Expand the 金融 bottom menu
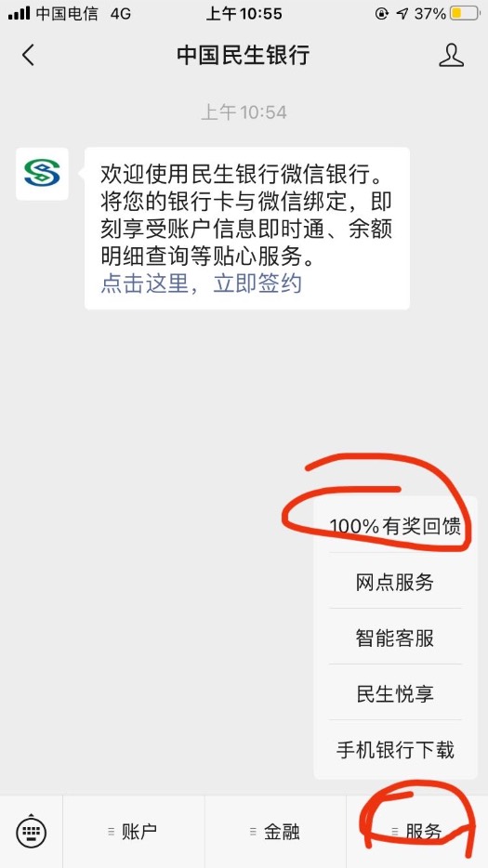The image size is (488, 868). click(275, 832)
